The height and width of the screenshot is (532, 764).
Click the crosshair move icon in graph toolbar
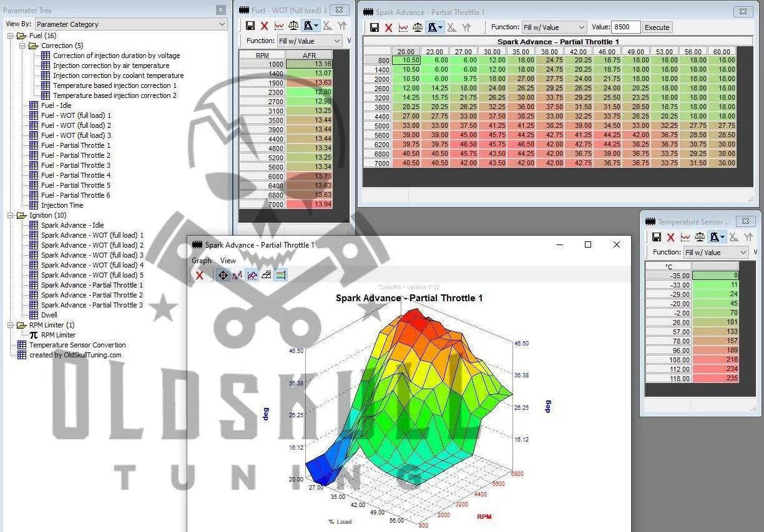click(x=223, y=275)
